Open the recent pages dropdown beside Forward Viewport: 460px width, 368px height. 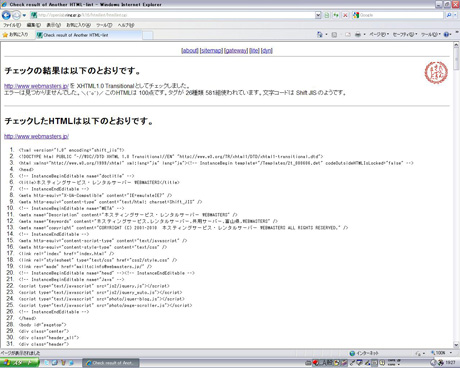24,15
